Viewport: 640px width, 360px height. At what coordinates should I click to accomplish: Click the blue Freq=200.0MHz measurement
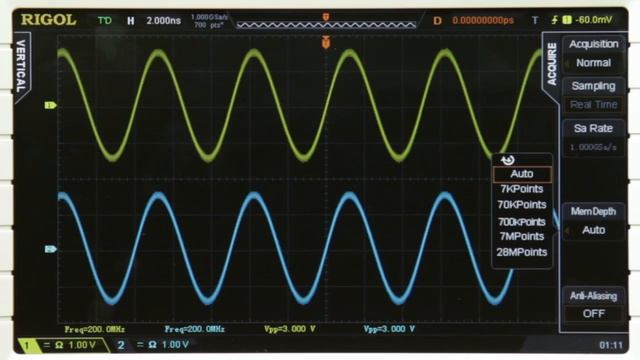pyautogui.click(x=194, y=329)
